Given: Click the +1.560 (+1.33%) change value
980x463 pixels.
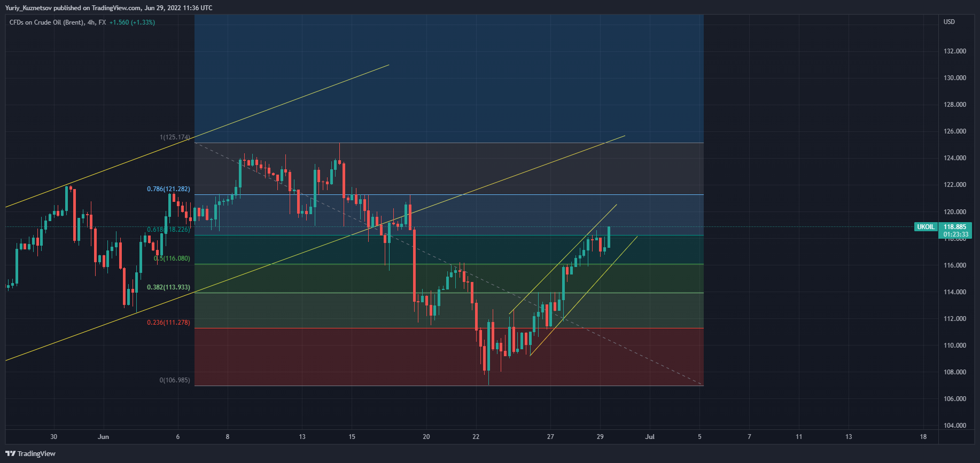Looking at the screenshot, I should point(132,22).
